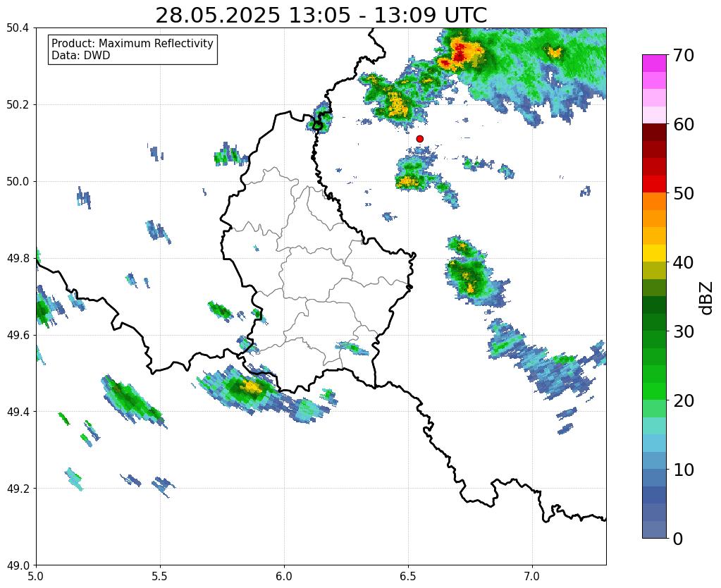Click the '49.6' latitude axis label
The height and width of the screenshot is (588, 721).
18,335
